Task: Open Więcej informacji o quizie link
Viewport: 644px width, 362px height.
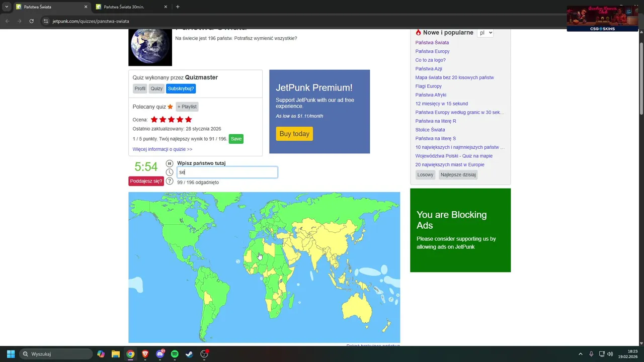Action: [163, 149]
